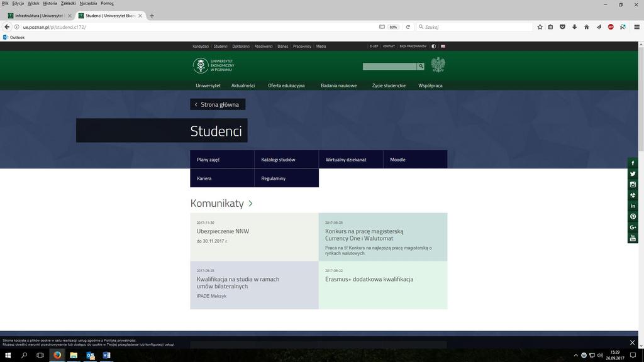Image resolution: width=644 pixels, height=362 pixels.
Task: Open Katalogi studiów tile
Action: tap(287, 159)
